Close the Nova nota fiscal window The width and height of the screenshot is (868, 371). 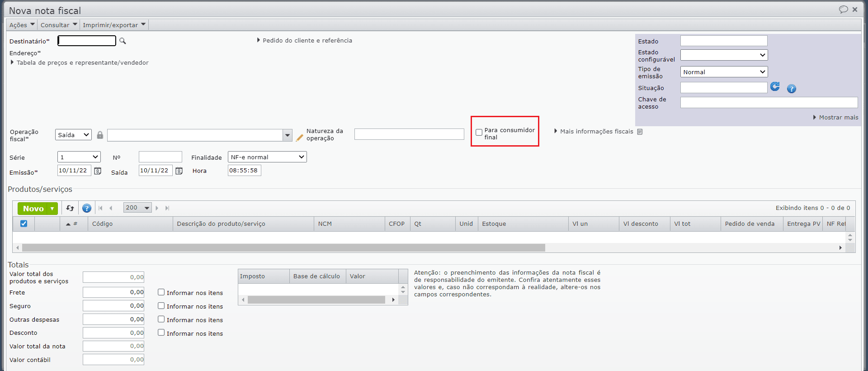pyautogui.click(x=855, y=10)
